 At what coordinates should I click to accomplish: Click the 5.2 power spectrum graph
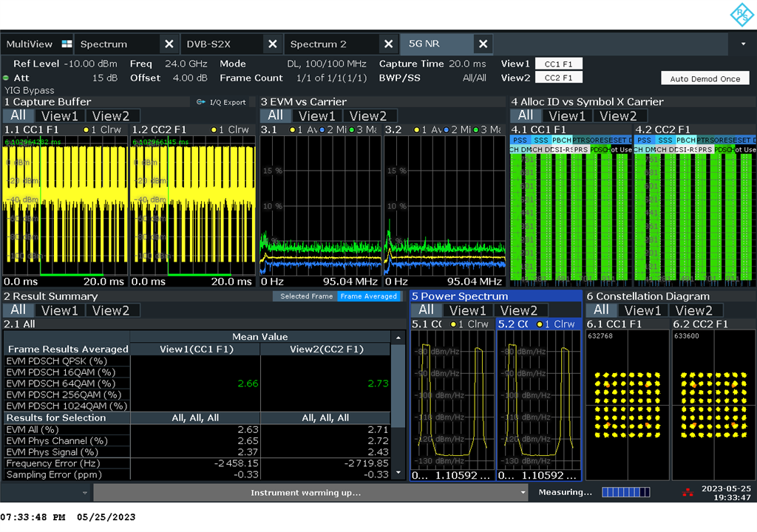point(539,400)
